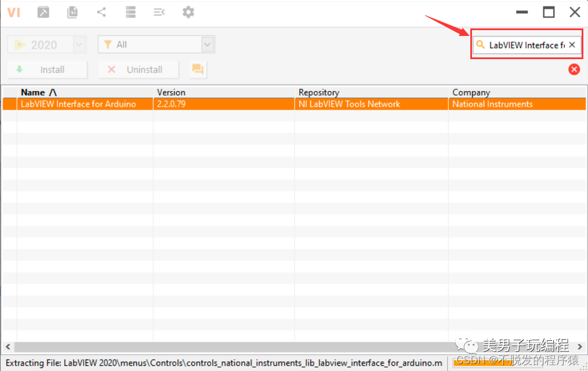Close the VIPM window
Viewport: 588px width, 371px height.
click(575, 12)
